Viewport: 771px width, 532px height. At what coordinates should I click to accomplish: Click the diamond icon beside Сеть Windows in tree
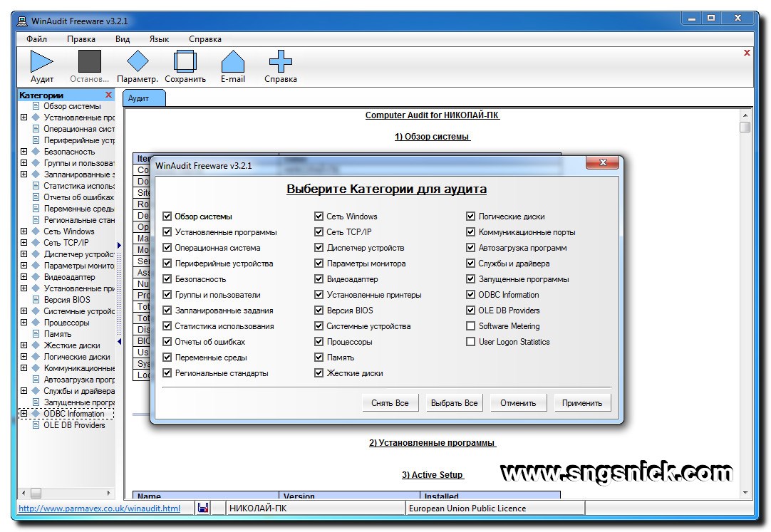[36, 231]
